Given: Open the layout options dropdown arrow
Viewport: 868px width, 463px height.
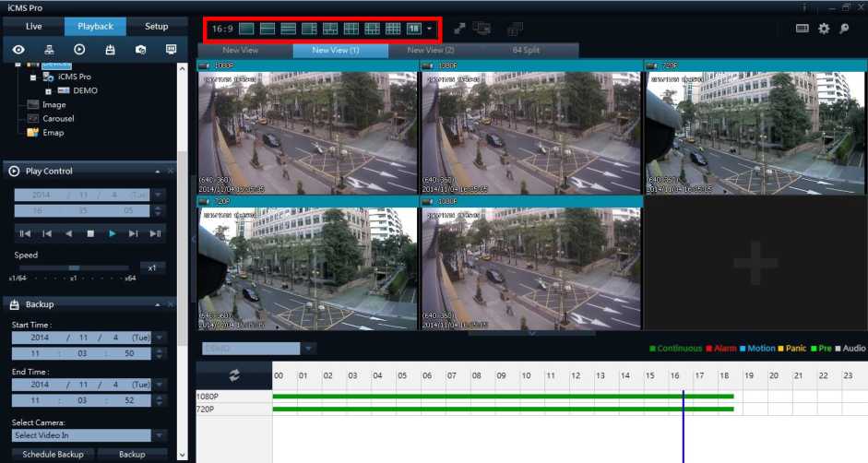Looking at the screenshot, I should [x=429, y=29].
